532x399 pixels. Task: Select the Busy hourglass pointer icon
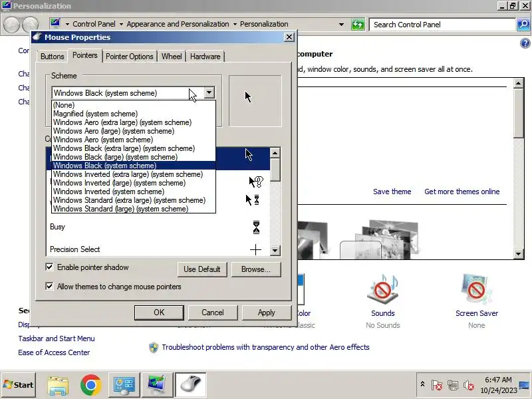(256, 227)
